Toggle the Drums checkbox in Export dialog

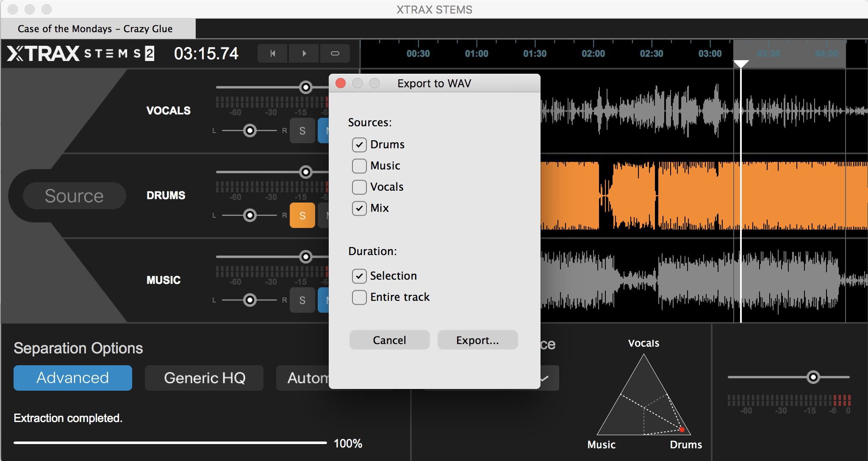tap(358, 144)
